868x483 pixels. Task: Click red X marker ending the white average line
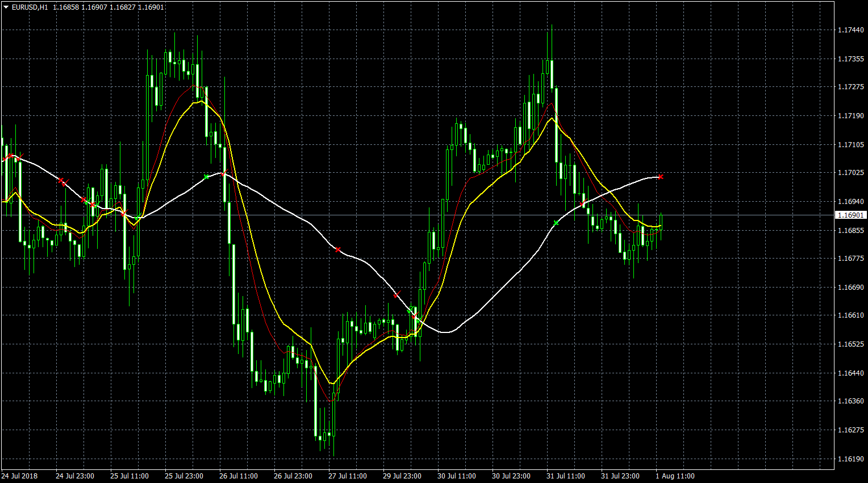tap(661, 177)
